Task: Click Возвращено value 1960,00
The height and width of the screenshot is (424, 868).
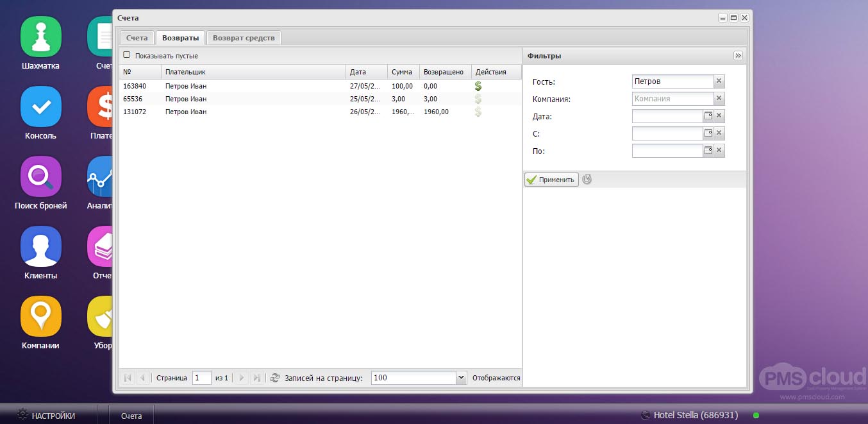Action: [x=436, y=112]
